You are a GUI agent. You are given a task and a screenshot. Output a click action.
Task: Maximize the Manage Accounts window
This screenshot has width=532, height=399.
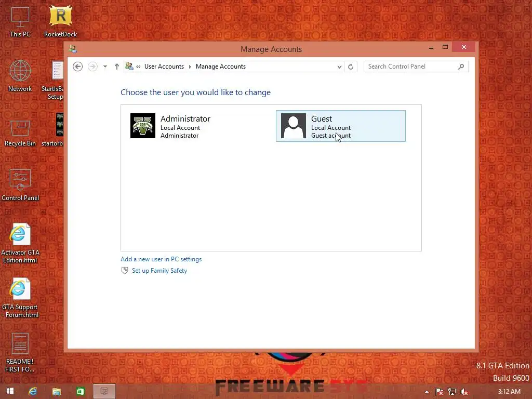[x=445, y=47]
